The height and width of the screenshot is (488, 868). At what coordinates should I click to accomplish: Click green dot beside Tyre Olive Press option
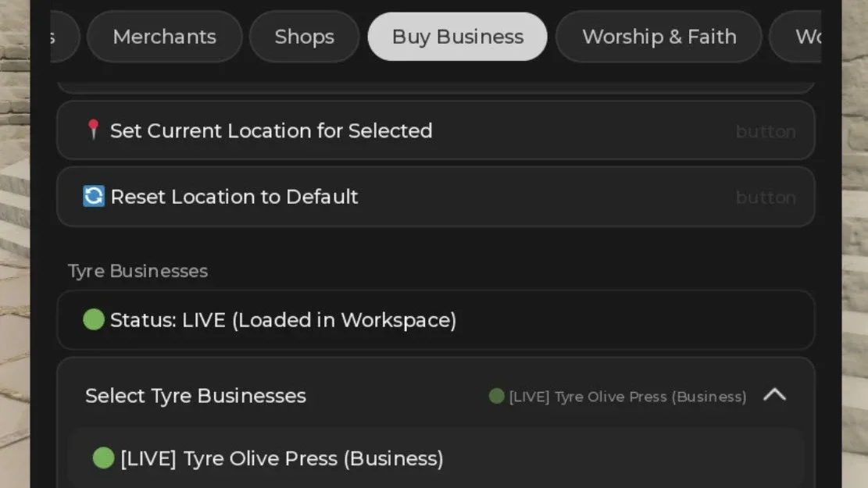coord(103,458)
